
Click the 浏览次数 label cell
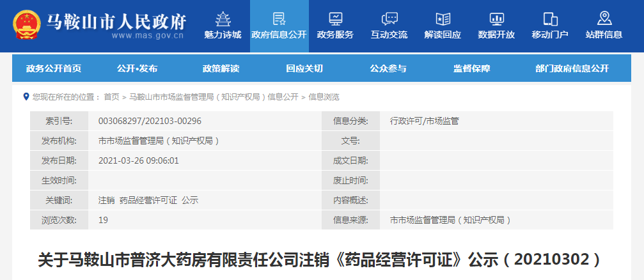click(59, 220)
